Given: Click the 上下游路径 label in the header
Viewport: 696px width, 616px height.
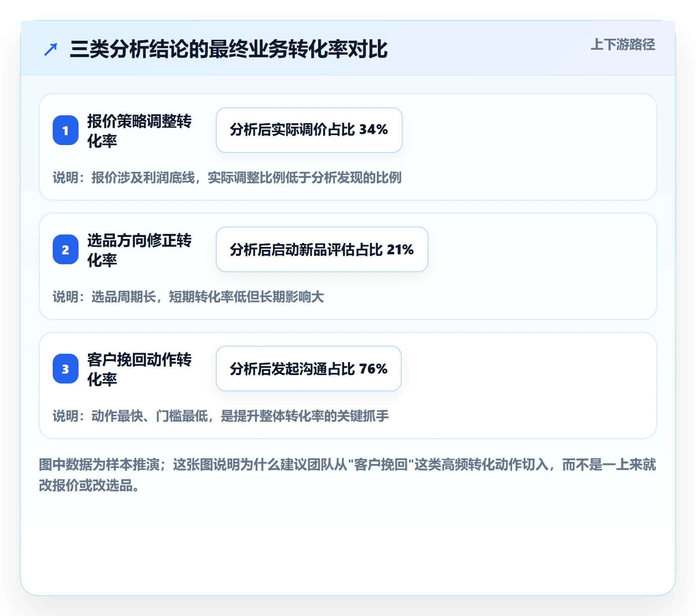Looking at the screenshot, I should click(x=623, y=44).
